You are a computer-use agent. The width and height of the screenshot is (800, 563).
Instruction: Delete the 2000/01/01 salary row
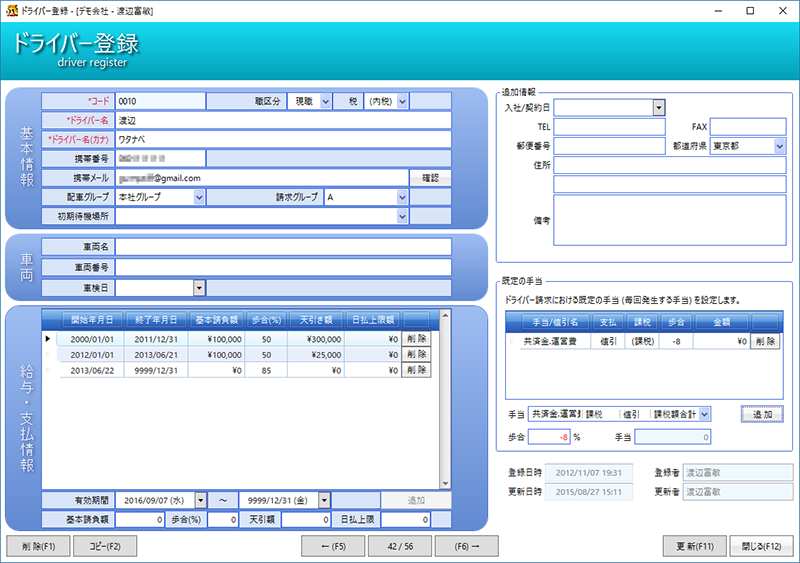click(416, 339)
